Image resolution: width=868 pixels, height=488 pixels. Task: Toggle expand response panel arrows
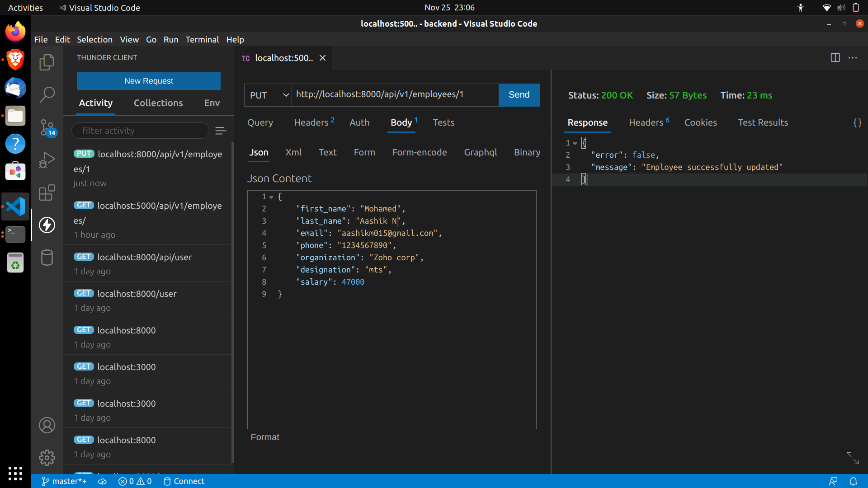click(x=852, y=458)
